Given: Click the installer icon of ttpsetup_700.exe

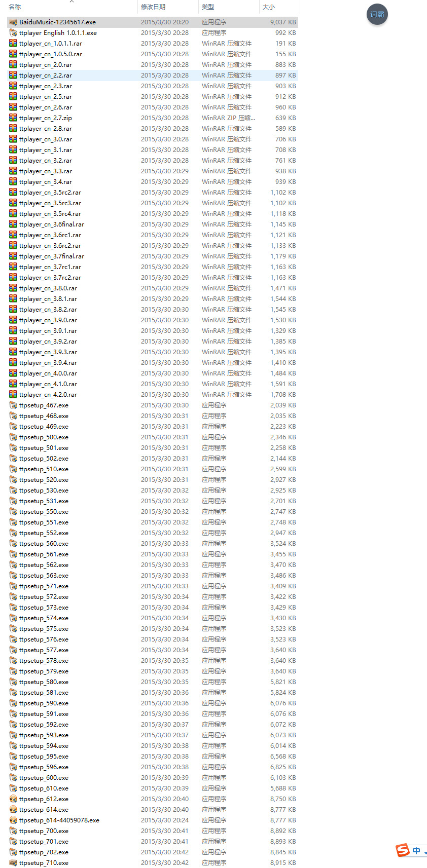Looking at the screenshot, I should coord(13,831).
